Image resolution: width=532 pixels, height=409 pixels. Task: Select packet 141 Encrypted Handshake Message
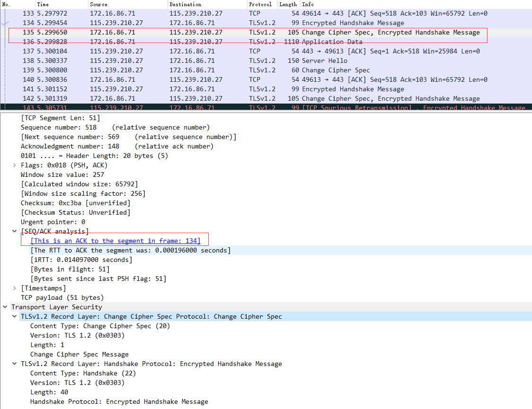click(x=266, y=89)
